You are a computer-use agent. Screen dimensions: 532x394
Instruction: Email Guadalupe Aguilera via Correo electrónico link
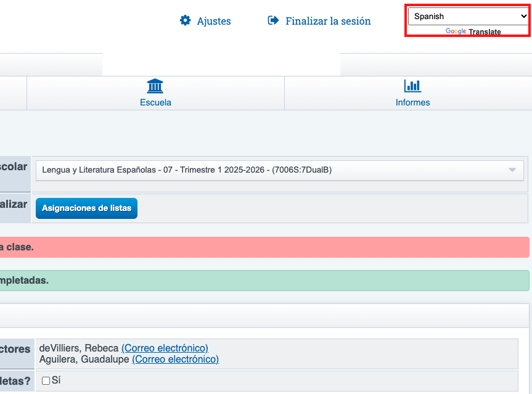[x=175, y=359]
